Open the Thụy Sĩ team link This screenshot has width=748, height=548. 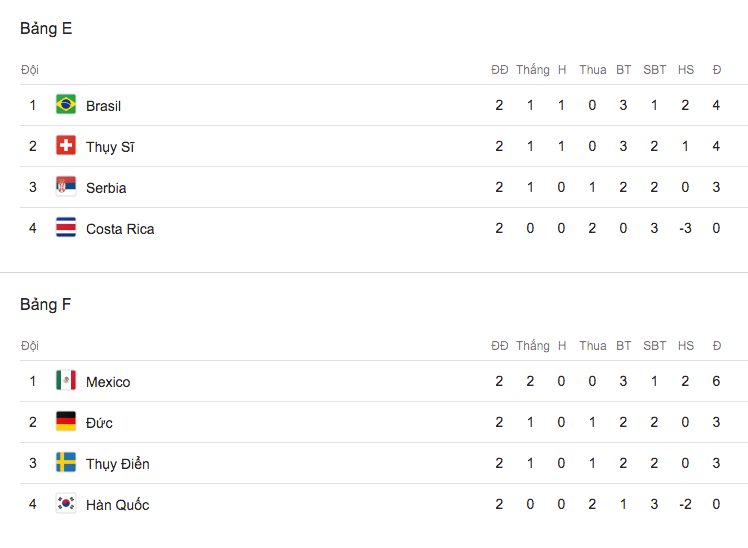(110, 147)
